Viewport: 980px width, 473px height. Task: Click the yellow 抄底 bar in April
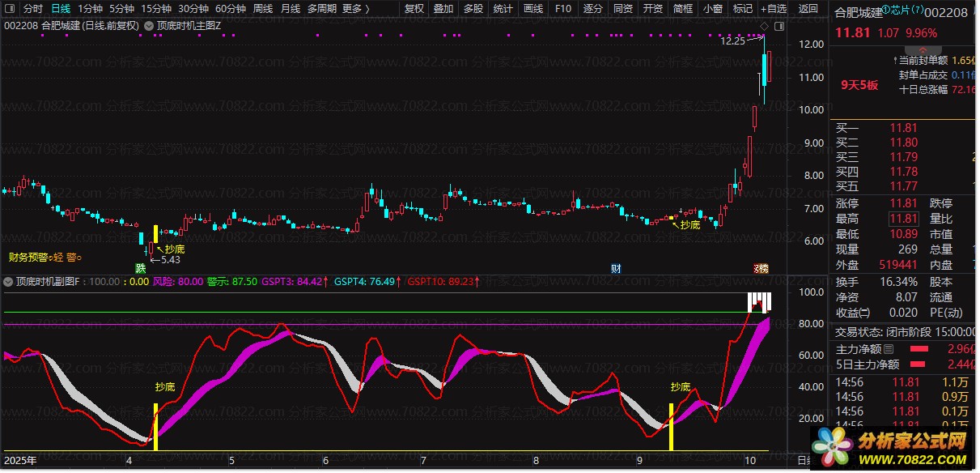pos(157,431)
